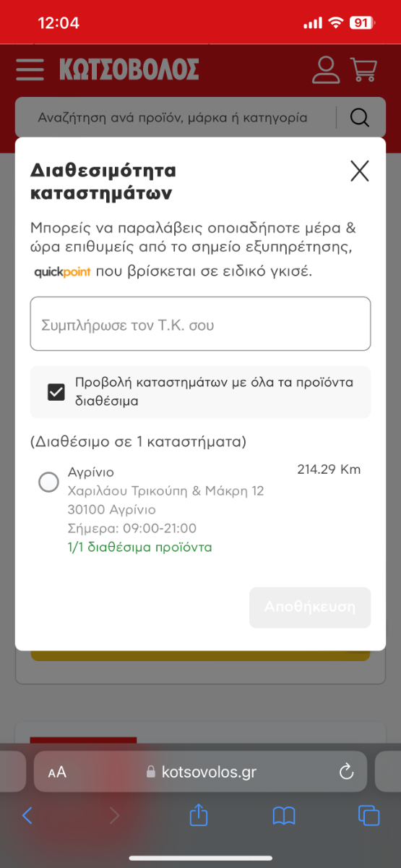Uncheck Προβολή καταστημάτων με όλα τα προϊόντα

pyautogui.click(x=56, y=392)
